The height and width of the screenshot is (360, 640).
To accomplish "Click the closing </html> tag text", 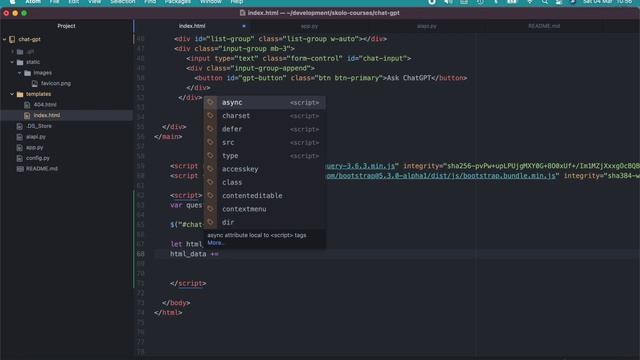I will pos(168,313).
